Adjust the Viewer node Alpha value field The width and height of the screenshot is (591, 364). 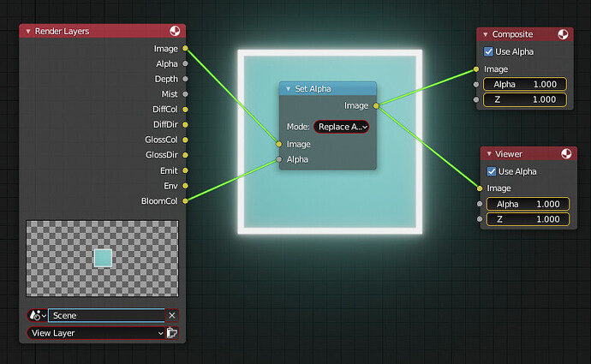(x=528, y=204)
